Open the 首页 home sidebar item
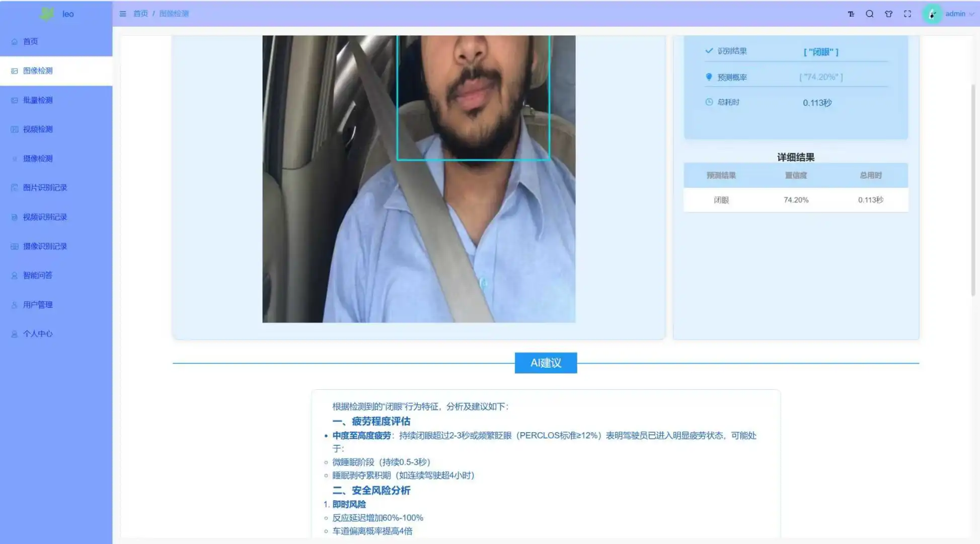Screen dimensions: 980x544 click(x=30, y=41)
